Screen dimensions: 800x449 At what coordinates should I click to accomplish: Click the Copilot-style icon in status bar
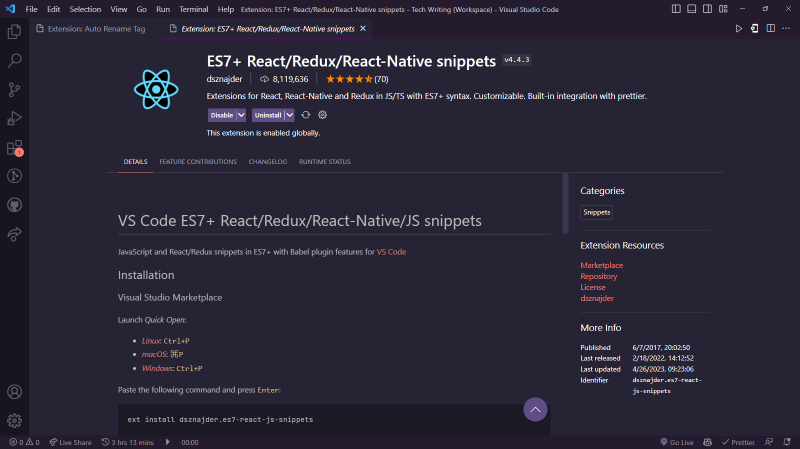707,442
